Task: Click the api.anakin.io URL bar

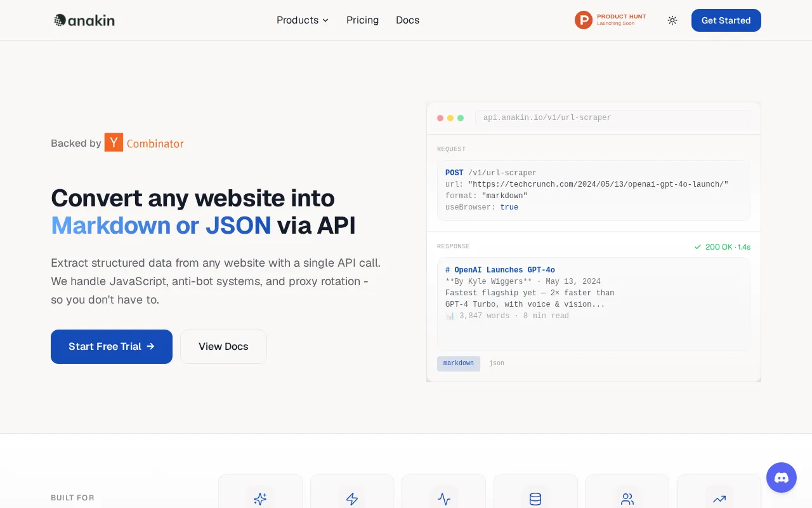Action: pyautogui.click(x=613, y=118)
